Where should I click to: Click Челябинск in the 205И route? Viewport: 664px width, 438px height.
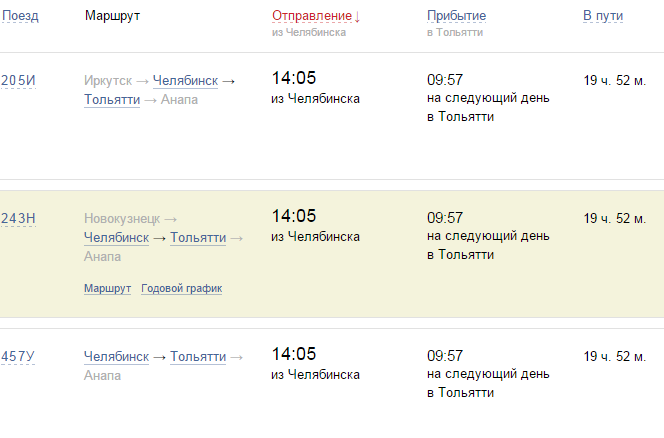[x=185, y=80]
